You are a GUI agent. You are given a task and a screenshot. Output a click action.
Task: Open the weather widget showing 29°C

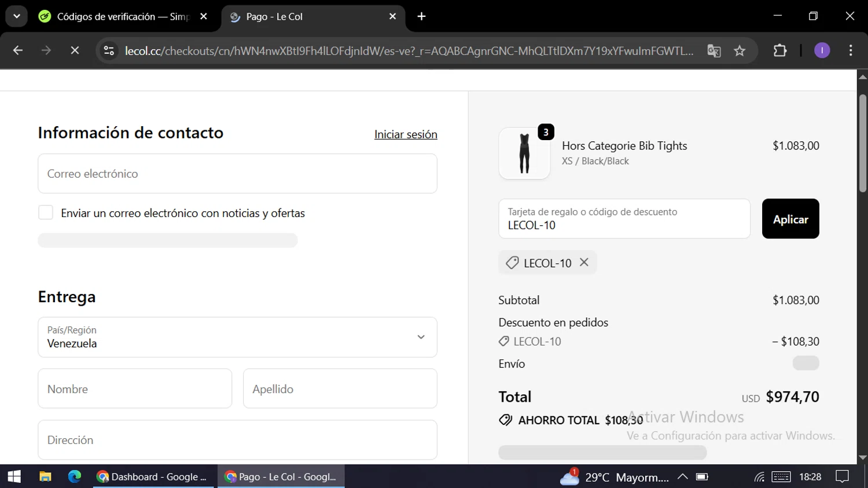(615, 477)
